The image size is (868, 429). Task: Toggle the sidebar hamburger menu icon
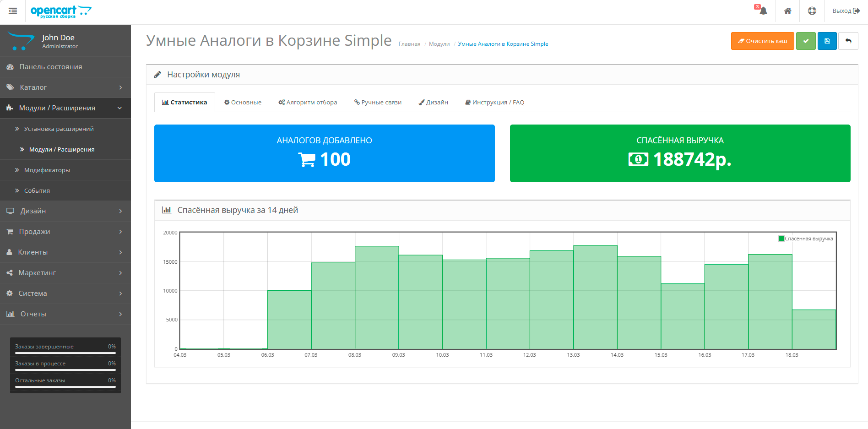click(x=13, y=11)
